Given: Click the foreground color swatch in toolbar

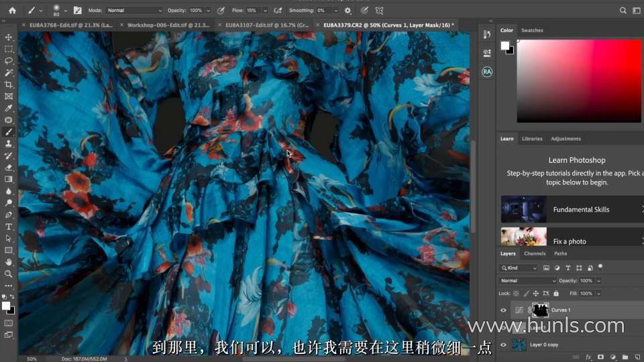Looking at the screenshot, I should (6, 306).
